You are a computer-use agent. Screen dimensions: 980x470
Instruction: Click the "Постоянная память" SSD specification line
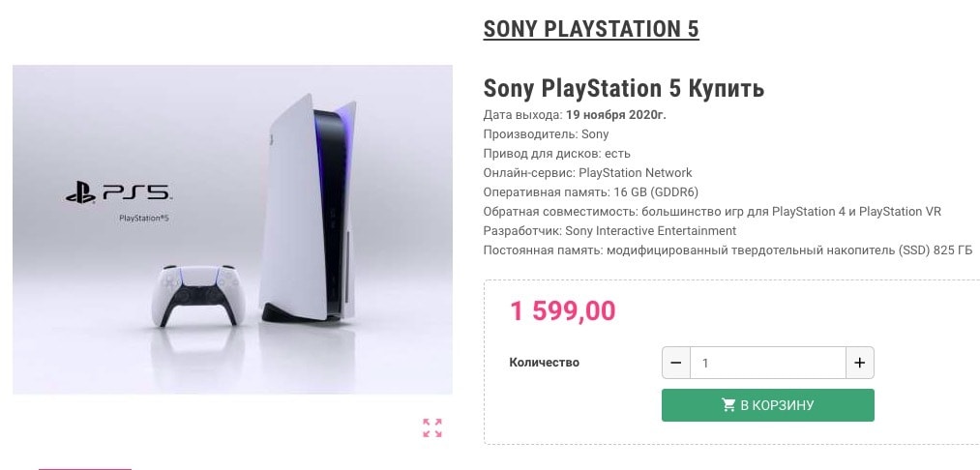pyautogui.click(x=724, y=250)
